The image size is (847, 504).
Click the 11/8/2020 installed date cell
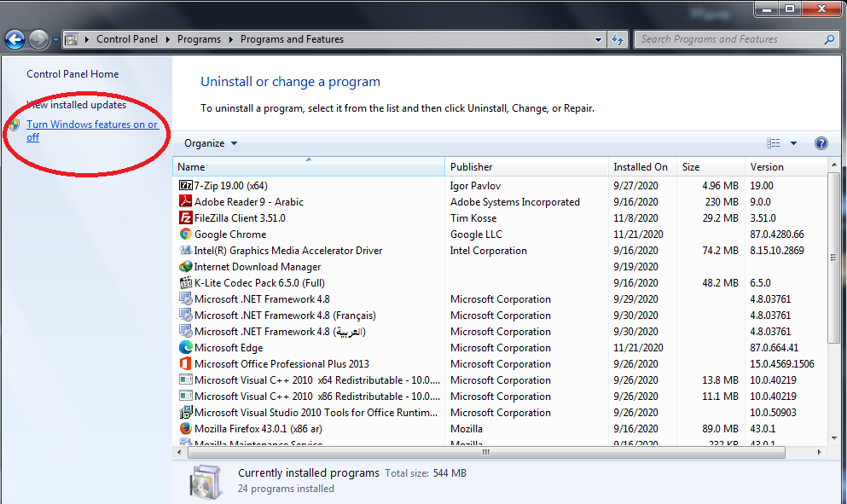[635, 217]
